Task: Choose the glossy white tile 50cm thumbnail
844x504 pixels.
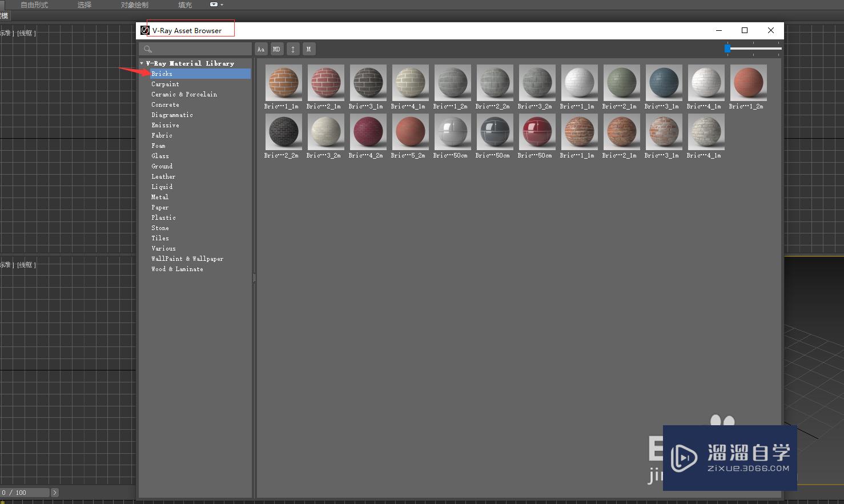Action: [453, 132]
